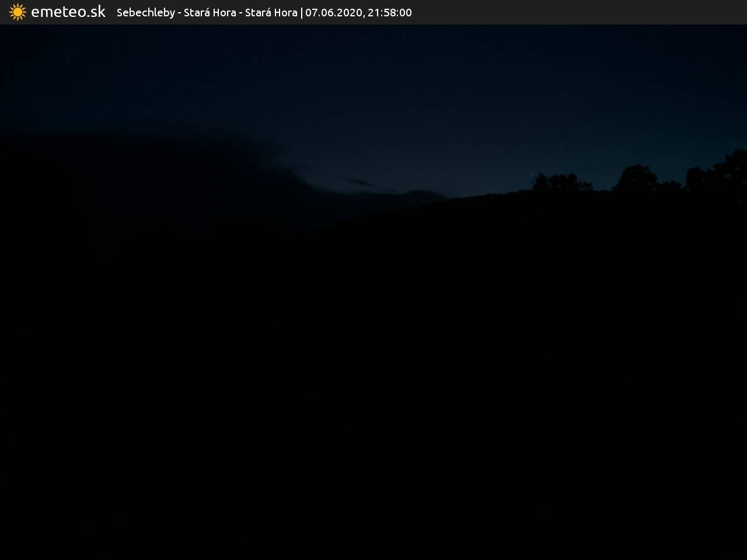The height and width of the screenshot is (560, 747).
Task: Click the date 07.06.2020 in header
Action: 333,13
